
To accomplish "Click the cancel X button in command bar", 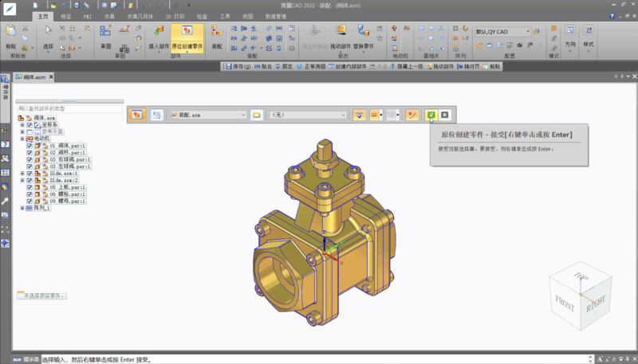I will pyautogui.click(x=445, y=115).
